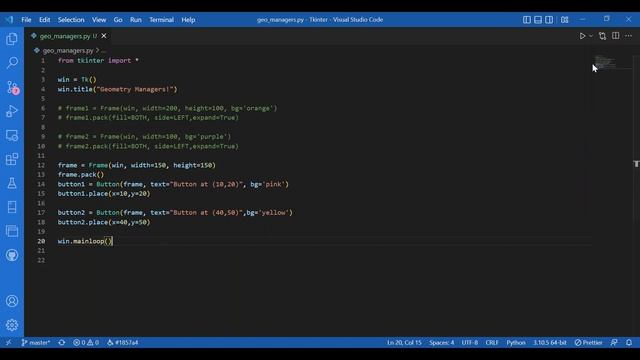
Task: Open the Edit menu
Action: pos(44,20)
